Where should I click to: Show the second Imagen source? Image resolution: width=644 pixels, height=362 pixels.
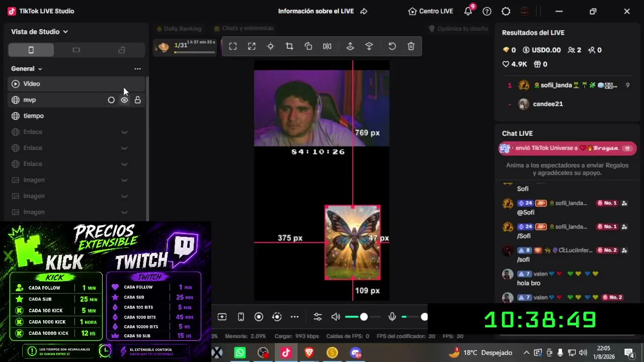[124, 197]
